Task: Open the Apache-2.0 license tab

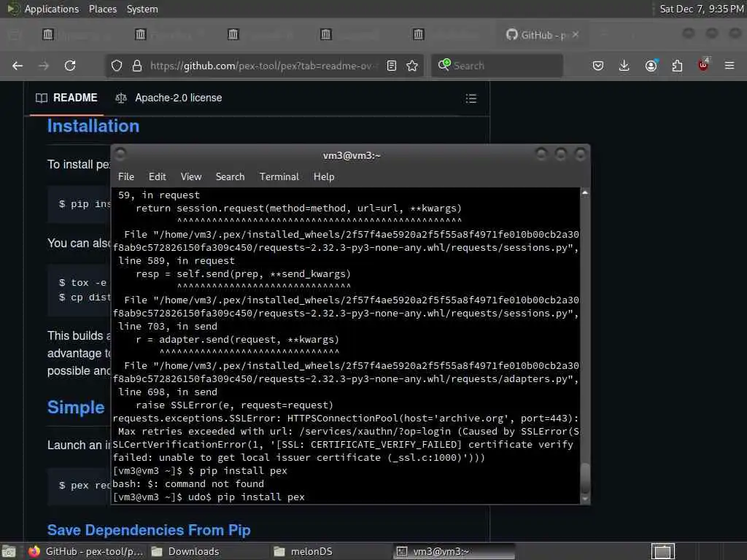Action: [169, 98]
